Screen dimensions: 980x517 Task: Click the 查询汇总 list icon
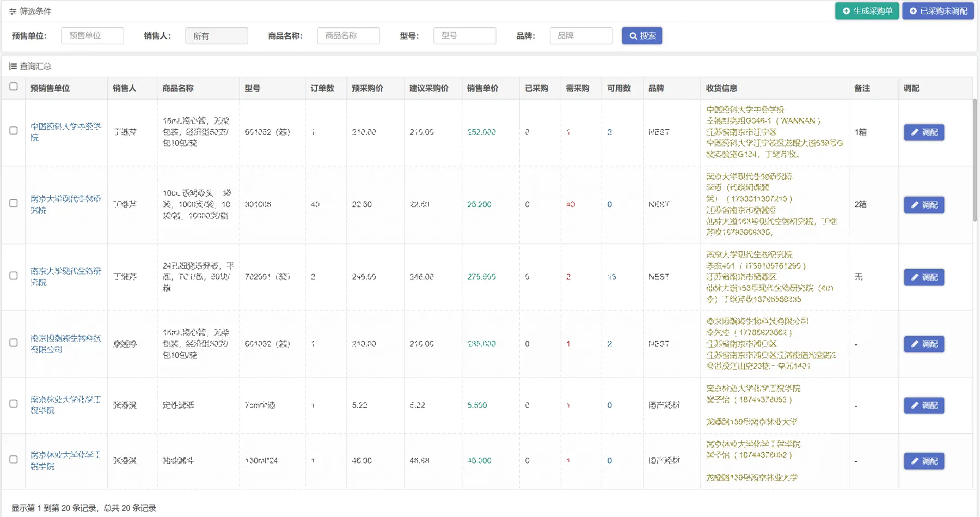coord(13,66)
